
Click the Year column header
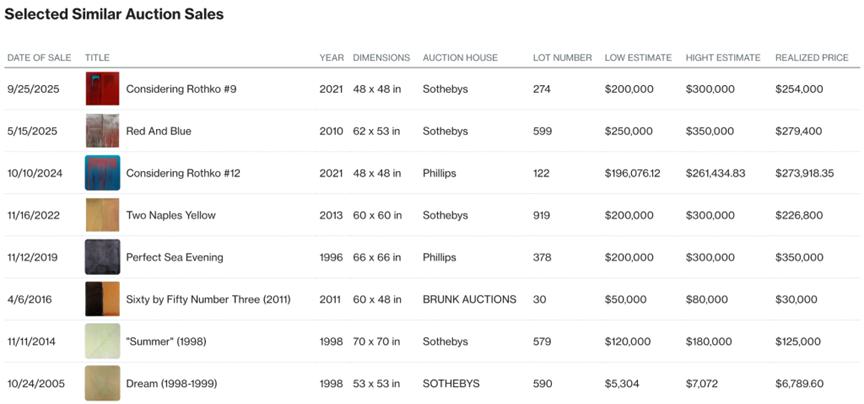click(331, 58)
